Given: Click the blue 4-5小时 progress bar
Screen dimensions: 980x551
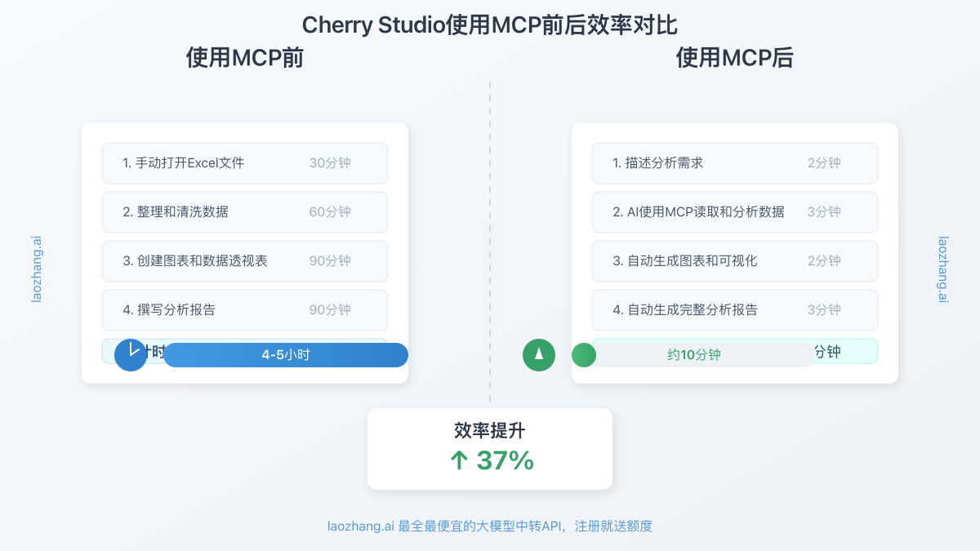Looking at the screenshot, I should tap(286, 355).
